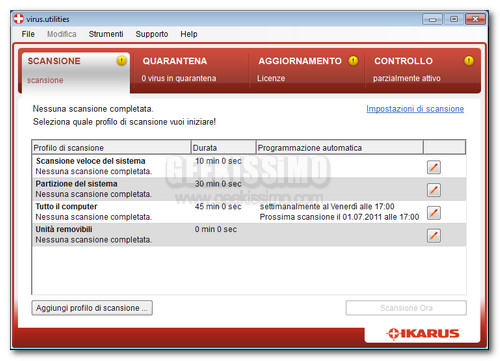Open the Help menu

pos(189,34)
